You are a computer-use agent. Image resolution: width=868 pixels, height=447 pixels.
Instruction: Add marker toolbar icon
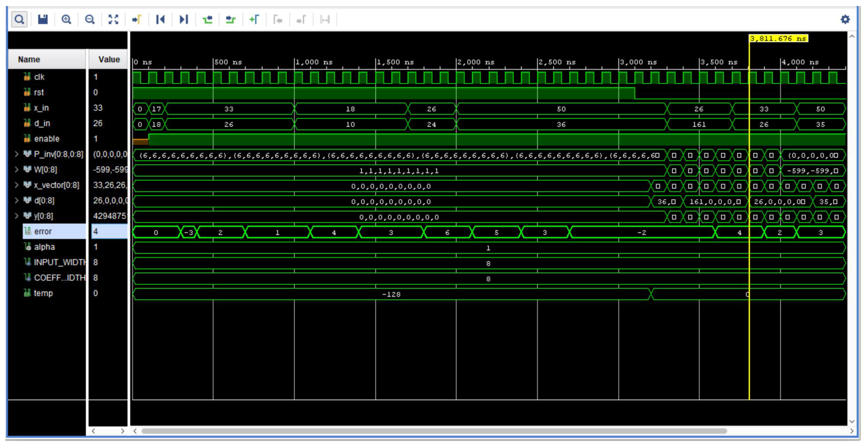(x=254, y=19)
